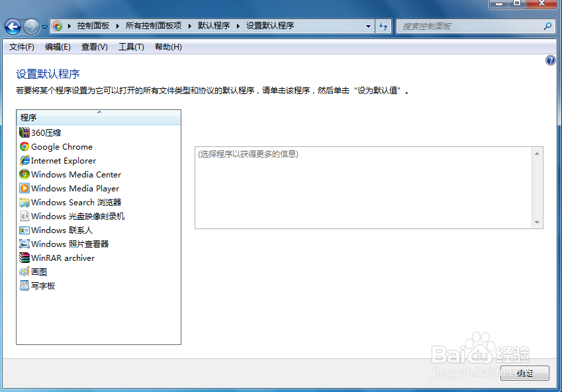Click the 控制面板 breadcrumb
Viewport: 562px width, 392px height.
coord(93,26)
